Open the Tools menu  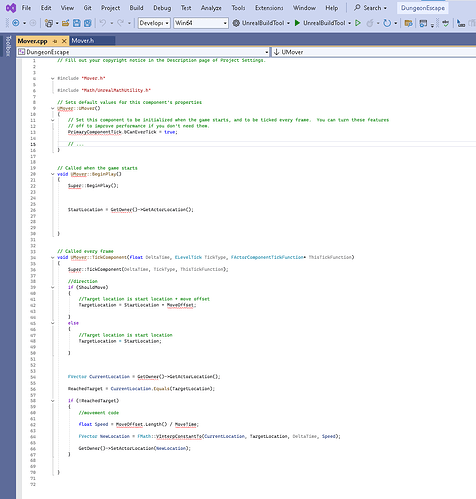pyautogui.click(x=238, y=8)
